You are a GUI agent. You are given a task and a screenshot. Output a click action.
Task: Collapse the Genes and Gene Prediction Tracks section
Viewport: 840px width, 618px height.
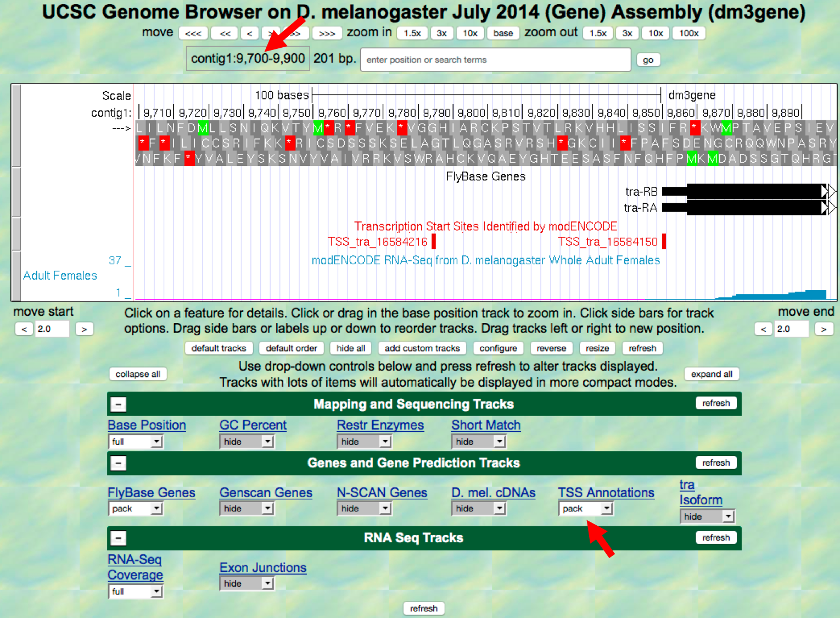[118, 463]
